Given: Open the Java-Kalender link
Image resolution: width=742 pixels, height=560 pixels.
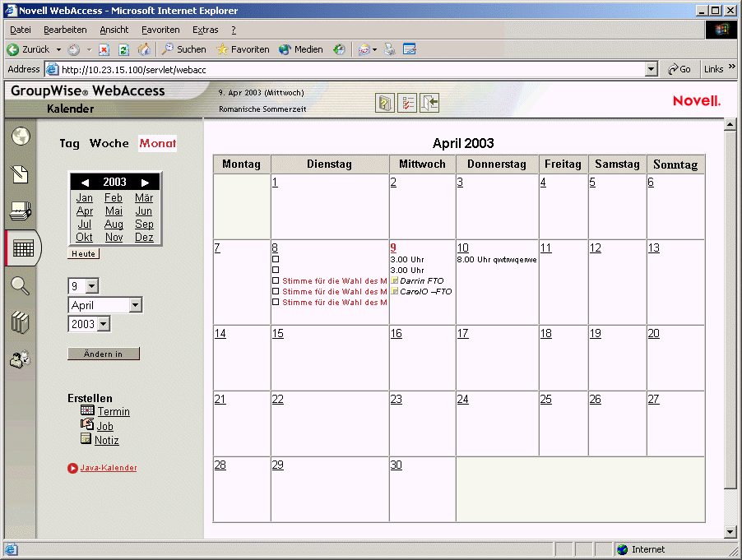Looking at the screenshot, I should (x=109, y=468).
